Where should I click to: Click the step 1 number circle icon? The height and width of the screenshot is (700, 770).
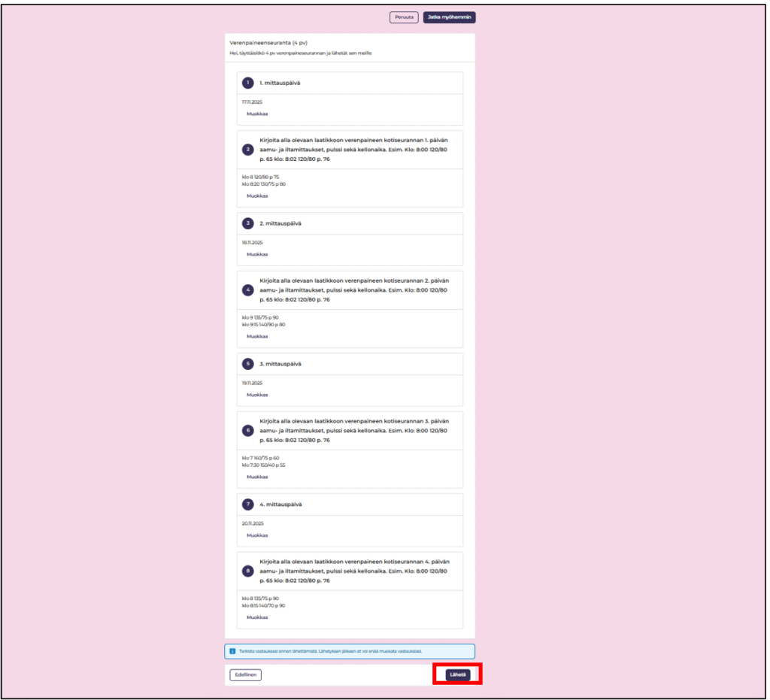248,83
